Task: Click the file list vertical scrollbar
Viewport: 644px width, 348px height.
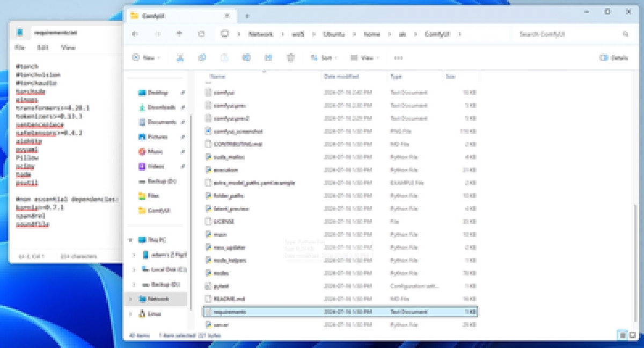Action: click(636, 263)
